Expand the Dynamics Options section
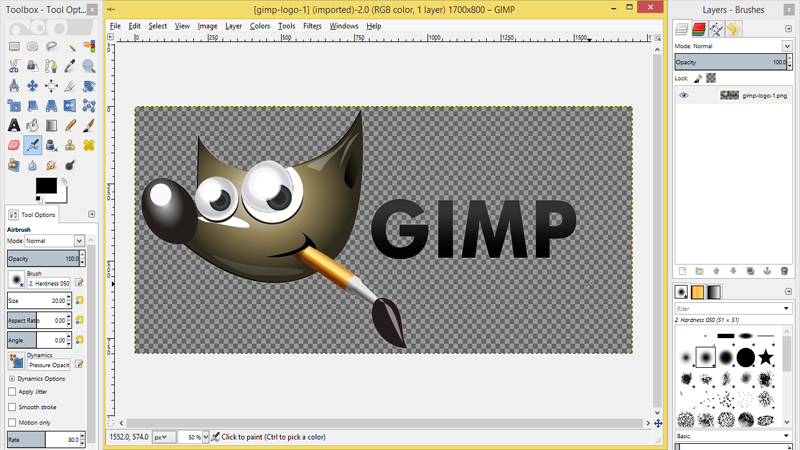 (x=12, y=379)
